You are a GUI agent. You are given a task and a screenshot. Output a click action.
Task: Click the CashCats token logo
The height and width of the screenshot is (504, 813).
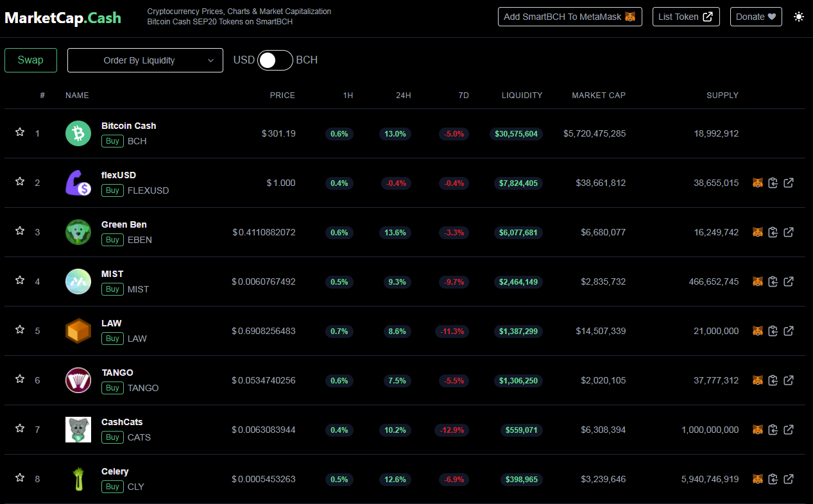point(78,430)
